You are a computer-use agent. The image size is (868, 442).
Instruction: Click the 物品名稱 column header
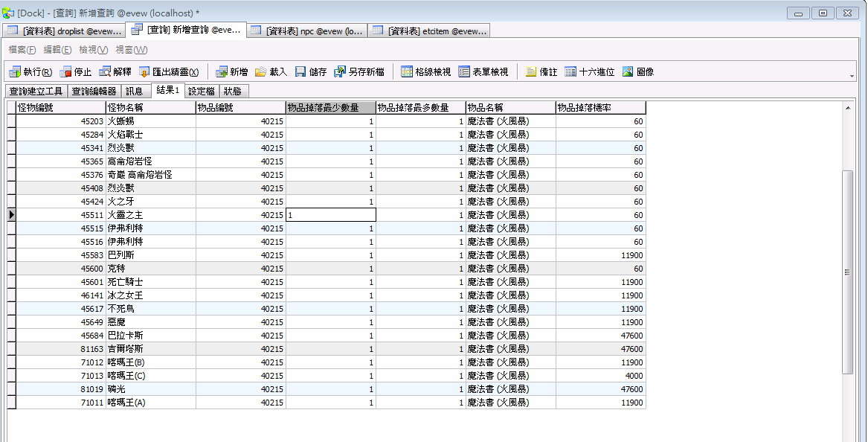510,107
